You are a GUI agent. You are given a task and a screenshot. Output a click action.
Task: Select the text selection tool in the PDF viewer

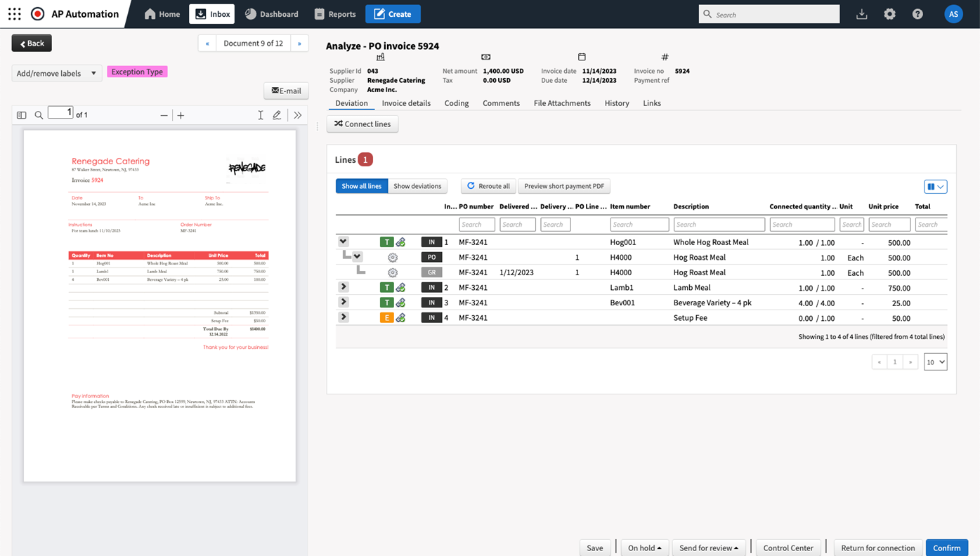coord(260,114)
